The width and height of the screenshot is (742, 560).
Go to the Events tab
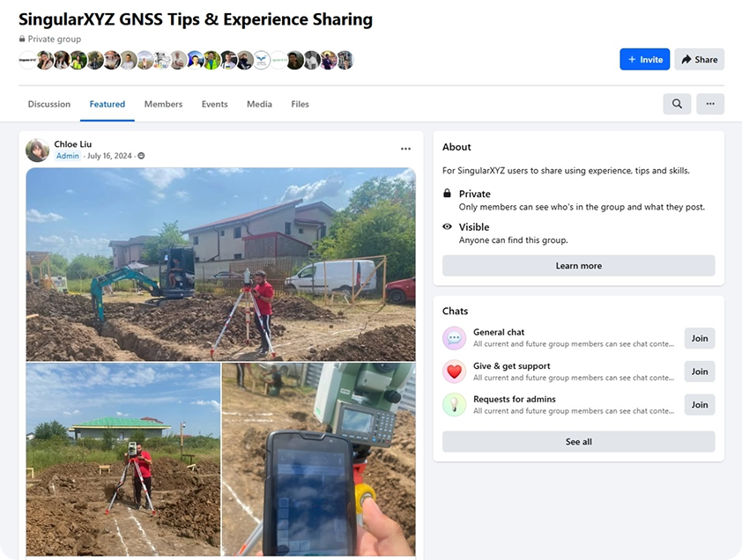[214, 104]
